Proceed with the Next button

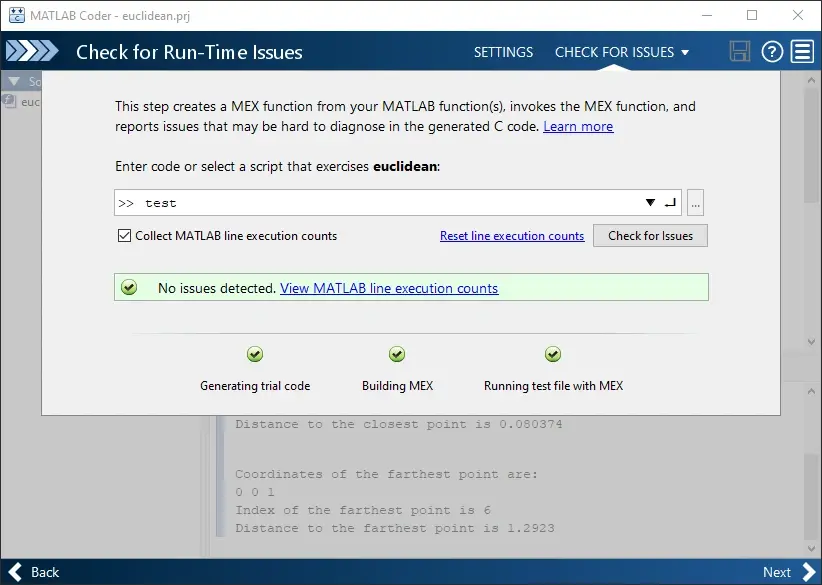click(789, 572)
